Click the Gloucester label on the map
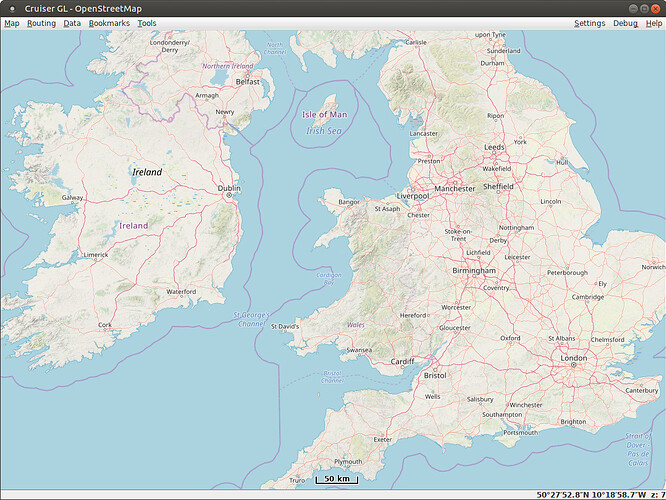Viewport: 666px width, 500px height. coord(454,328)
